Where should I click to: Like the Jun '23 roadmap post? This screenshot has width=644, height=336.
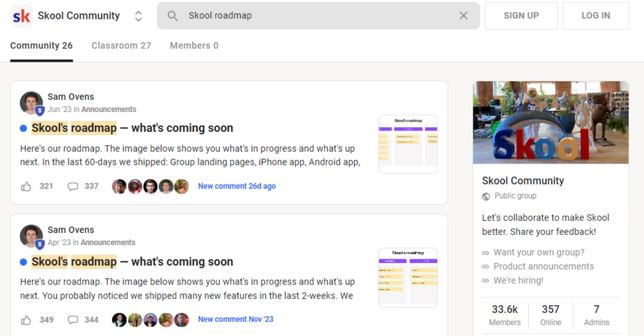[x=26, y=187]
